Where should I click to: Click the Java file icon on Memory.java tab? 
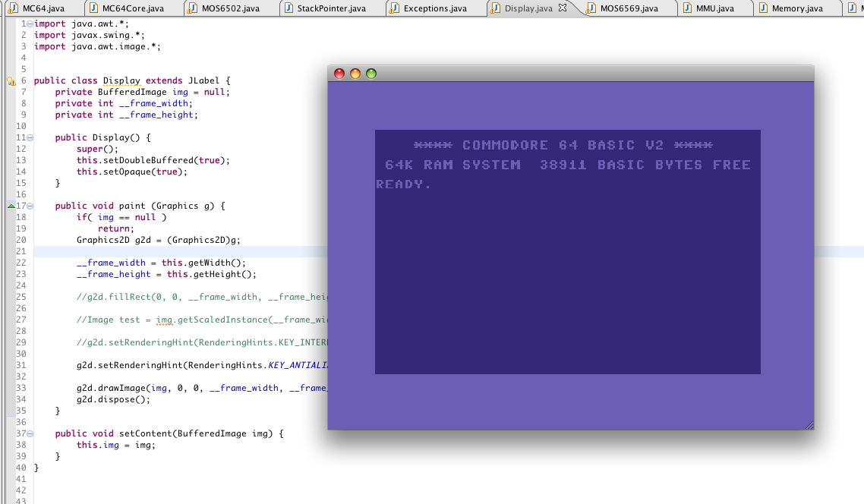[763, 8]
